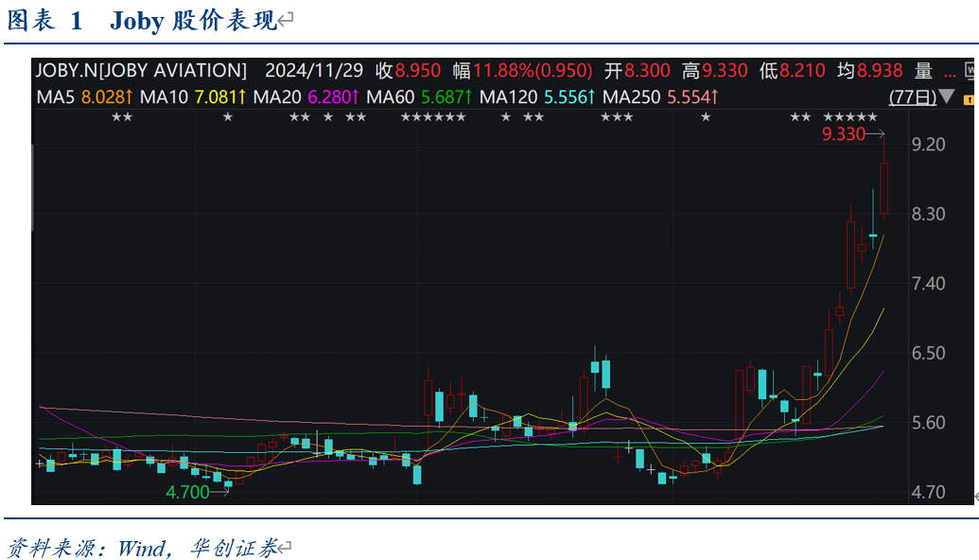Click the three-star event marker cluster
The height and width of the screenshot is (560, 979).
pyautogui.click(x=617, y=116)
